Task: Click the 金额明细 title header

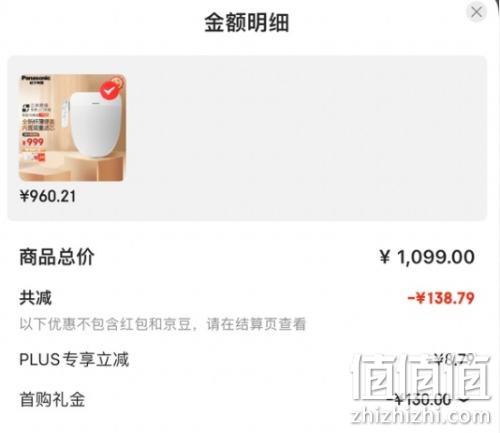Action: point(247,23)
